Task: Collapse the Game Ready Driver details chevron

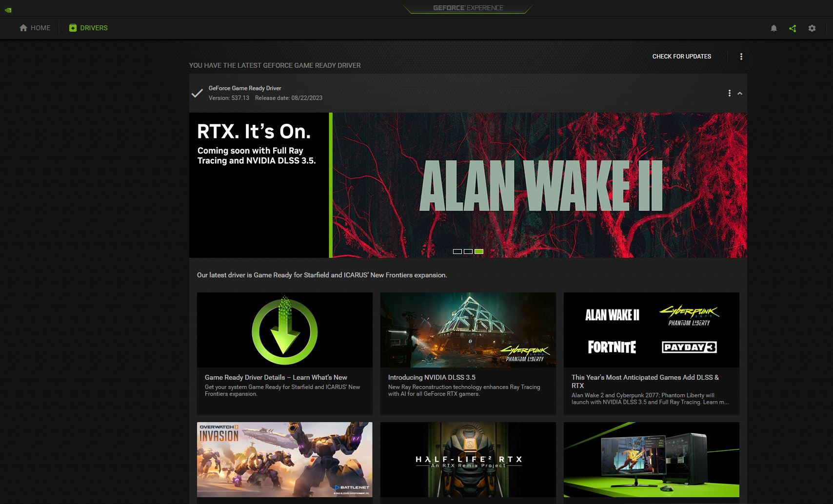Action: [x=740, y=93]
